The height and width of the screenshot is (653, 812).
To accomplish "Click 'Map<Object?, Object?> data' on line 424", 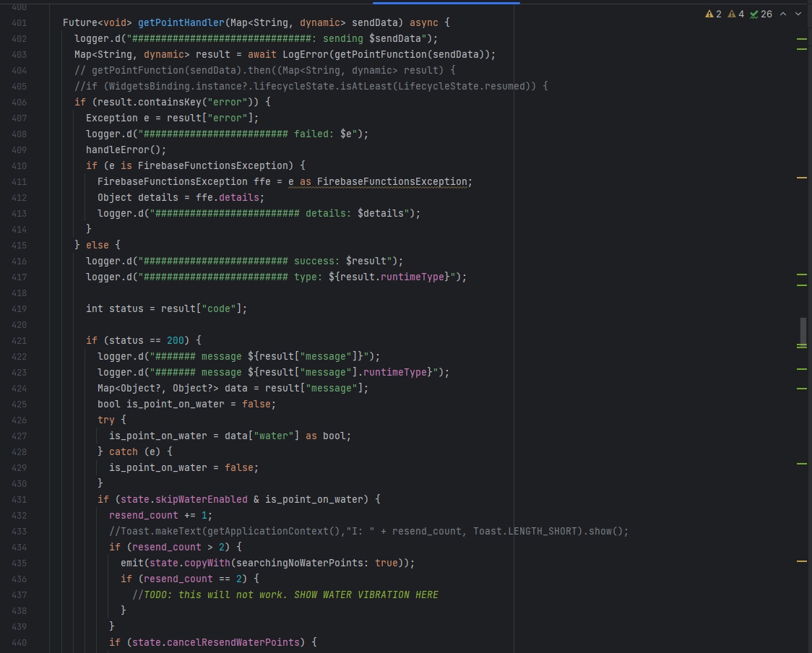I will click(173, 389).
